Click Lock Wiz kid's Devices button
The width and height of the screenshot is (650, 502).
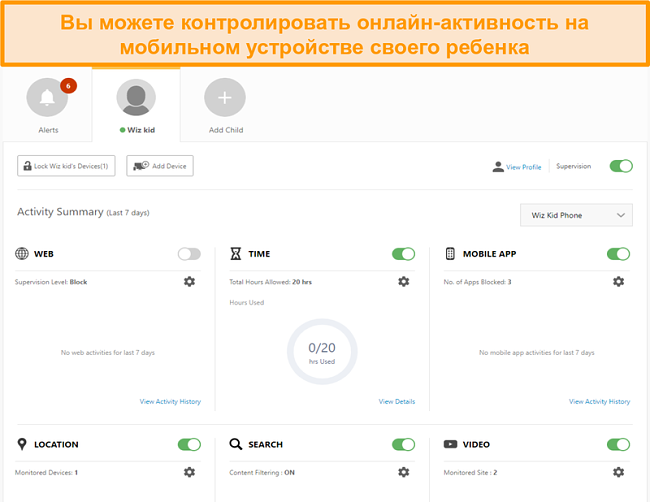pyautogui.click(x=66, y=166)
